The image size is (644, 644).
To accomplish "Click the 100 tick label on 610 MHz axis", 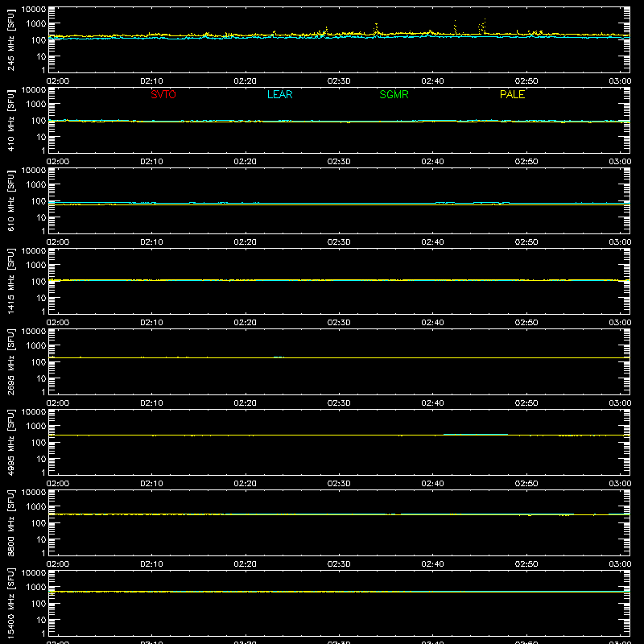I will coord(39,201).
